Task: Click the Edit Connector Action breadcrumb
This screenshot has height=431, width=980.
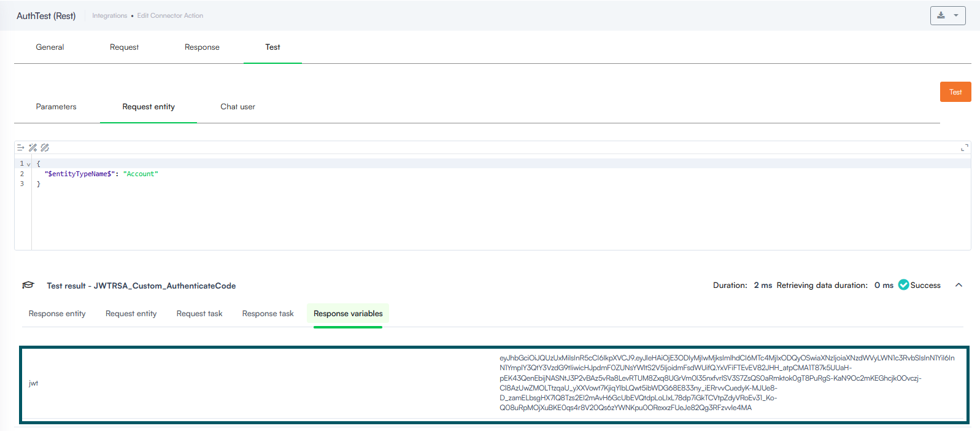Action: click(170, 16)
